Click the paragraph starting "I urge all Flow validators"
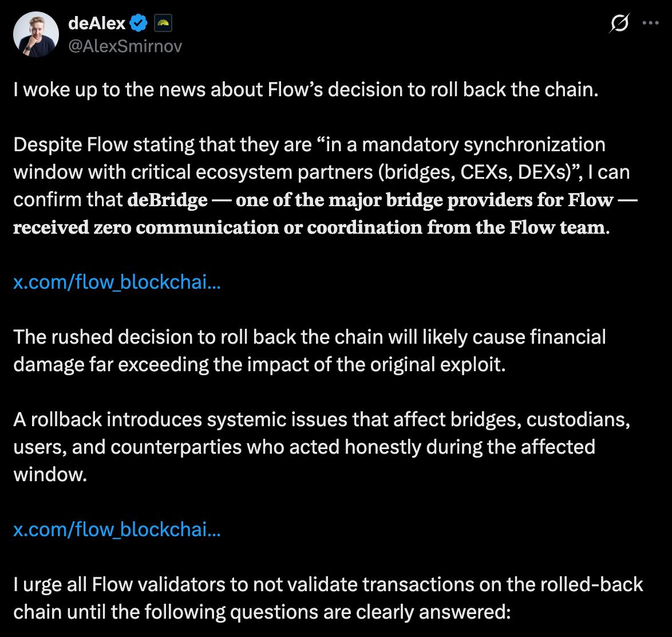The image size is (672, 637). (x=328, y=585)
